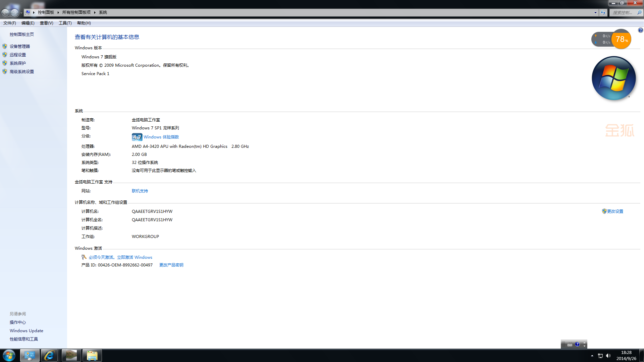Screen dimensions: 644x362
Task: Open the address bar history dropdown arrow
Action: tap(595, 12)
